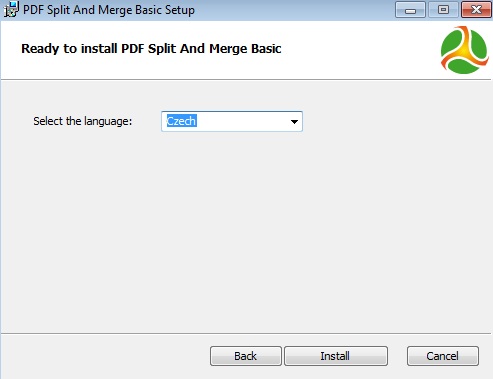Click the PDF Split And Merge logo
Image resolution: width=493 pixels, height=379 pixels.
coord(464,50)
